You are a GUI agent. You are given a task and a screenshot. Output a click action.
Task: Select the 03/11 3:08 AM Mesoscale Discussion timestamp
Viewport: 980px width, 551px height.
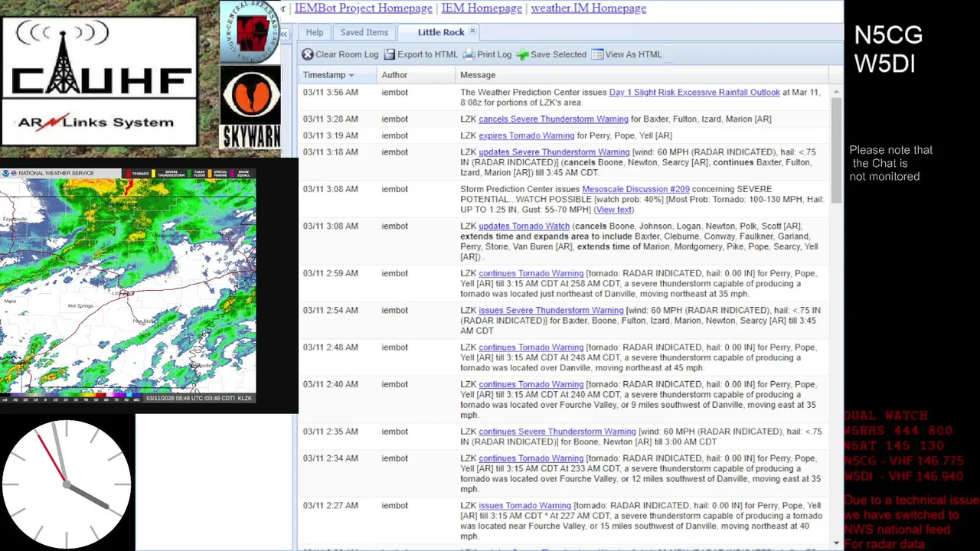[330, 189]
